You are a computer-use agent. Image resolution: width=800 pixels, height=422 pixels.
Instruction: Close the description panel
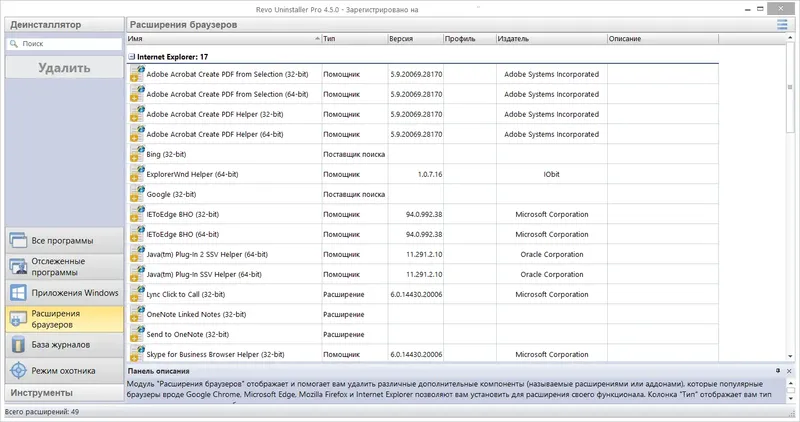tap(789, 371)
